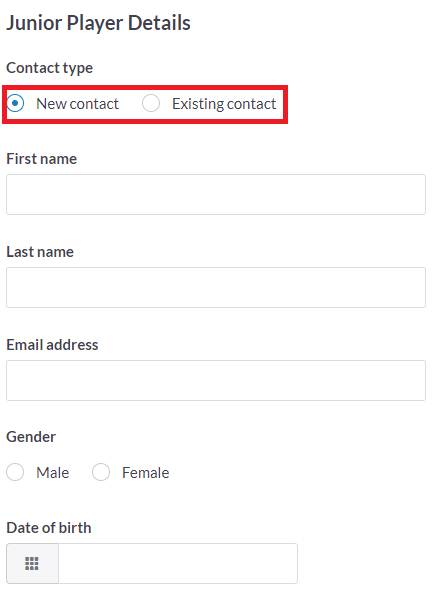Click the New contact label text
The image size is (438, 599).
78,104
